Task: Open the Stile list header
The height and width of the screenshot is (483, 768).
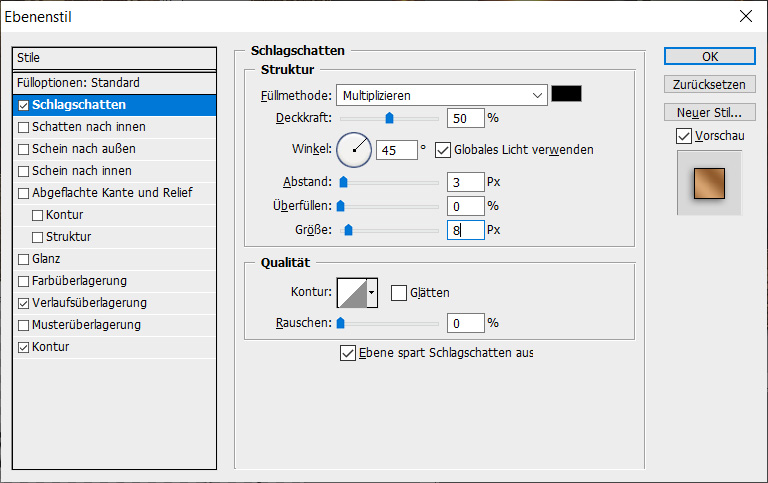Action: (114, 58)
